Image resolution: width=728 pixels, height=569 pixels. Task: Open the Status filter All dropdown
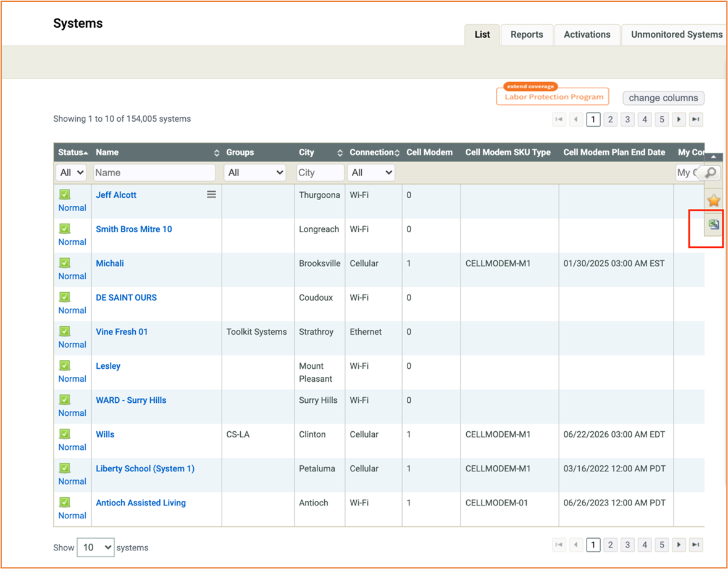pyautogui.click(x=72, y=173)
